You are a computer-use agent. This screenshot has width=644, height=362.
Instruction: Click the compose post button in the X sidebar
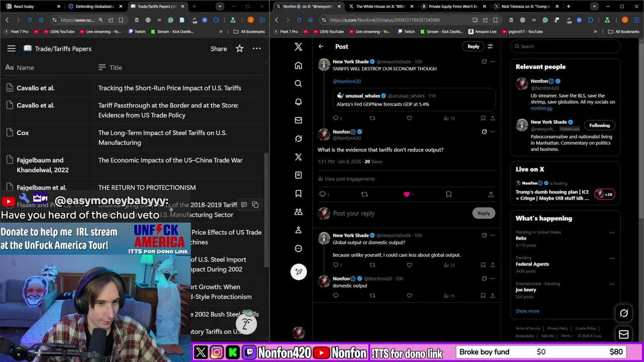[298, 272]
